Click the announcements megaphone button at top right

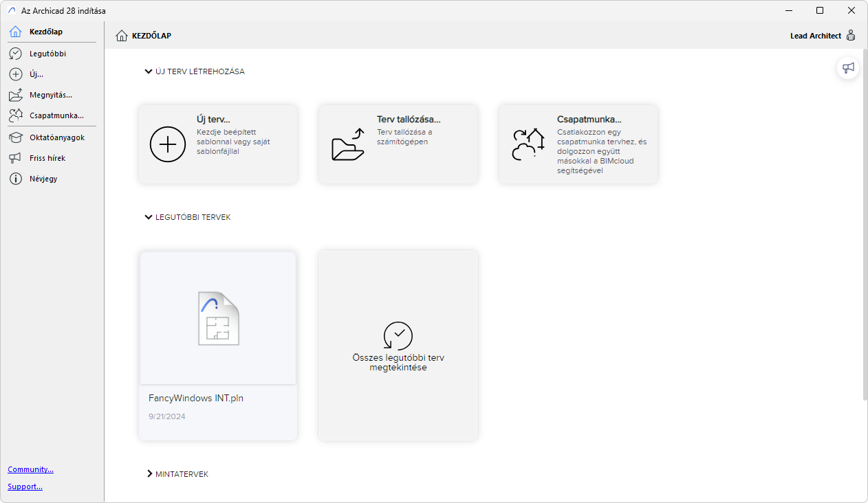848,67
